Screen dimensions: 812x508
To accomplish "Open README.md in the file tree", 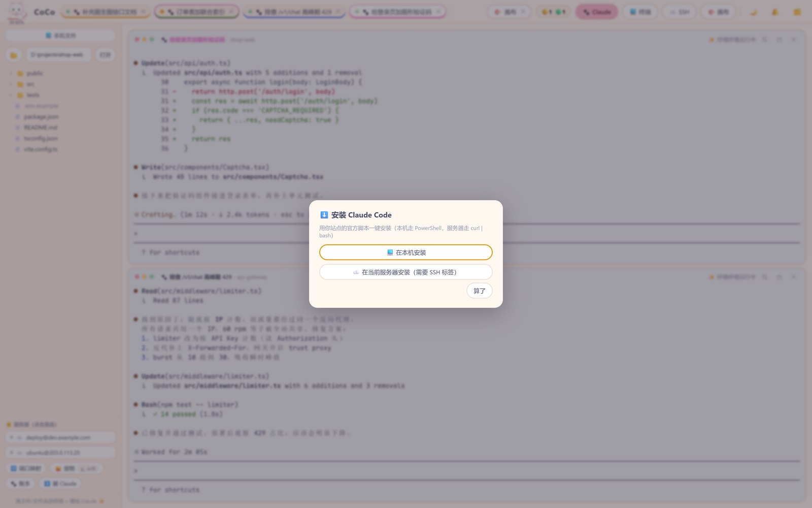I will (x=41, y=128).
